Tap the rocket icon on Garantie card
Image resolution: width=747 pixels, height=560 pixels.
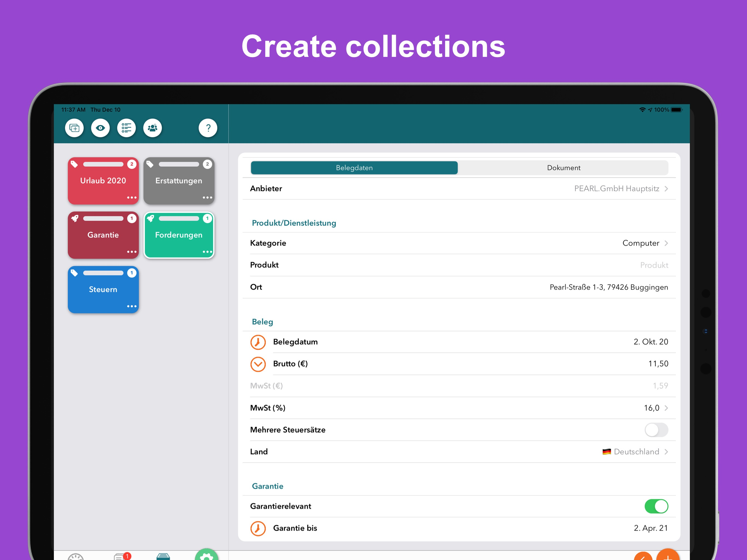(x=75, y=218)
